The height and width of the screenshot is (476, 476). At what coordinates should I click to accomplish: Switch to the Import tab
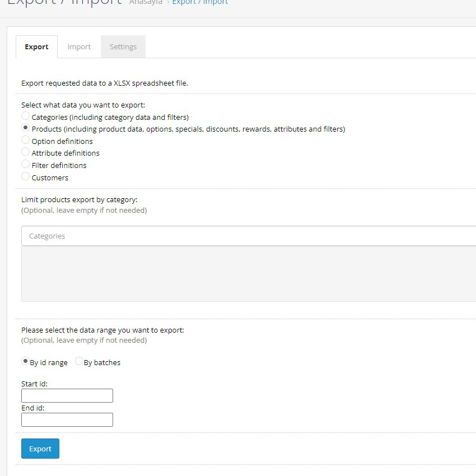click(79, 46)
